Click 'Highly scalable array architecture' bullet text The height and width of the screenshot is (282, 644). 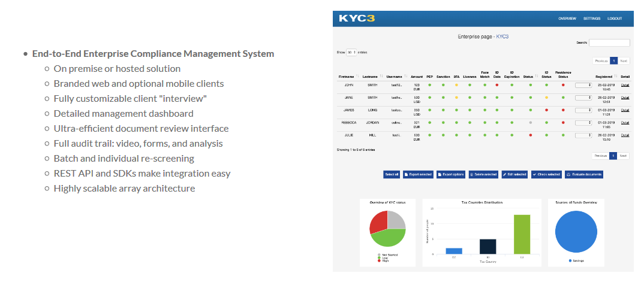125,189
